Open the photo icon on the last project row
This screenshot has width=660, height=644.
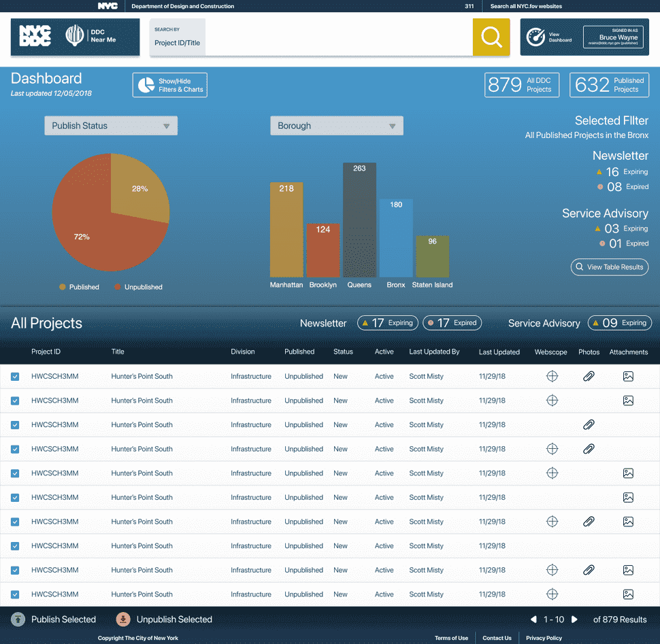pyautogui.click(x=628, y=594)
